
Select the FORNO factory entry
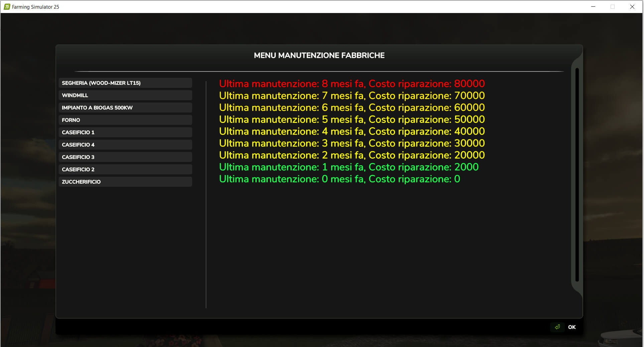[125, 120]
